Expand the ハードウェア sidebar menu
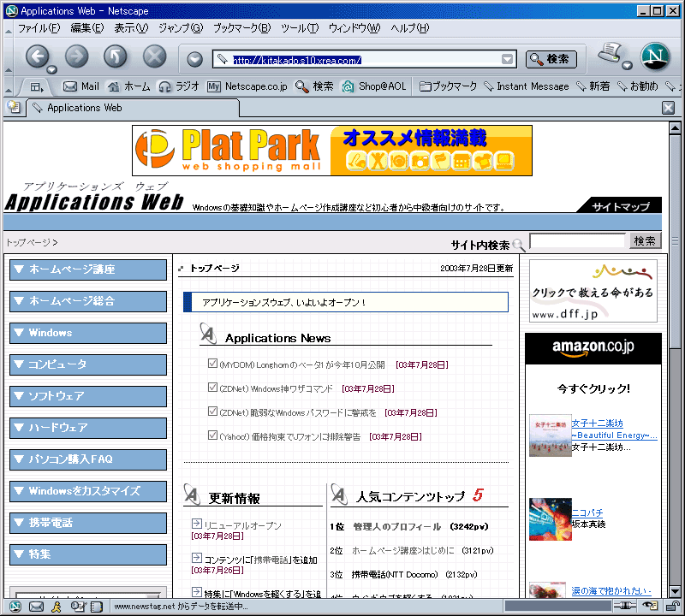This screenshot has height=616, width=685. [88, 428]
